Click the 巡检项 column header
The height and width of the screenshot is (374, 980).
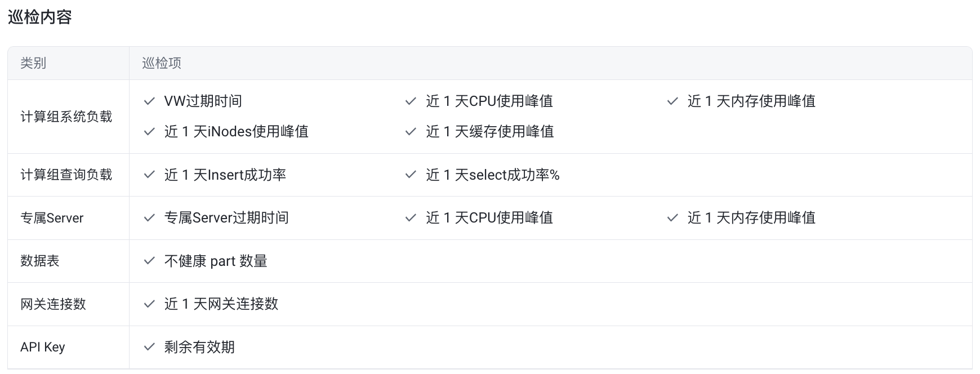coord(551,63)
